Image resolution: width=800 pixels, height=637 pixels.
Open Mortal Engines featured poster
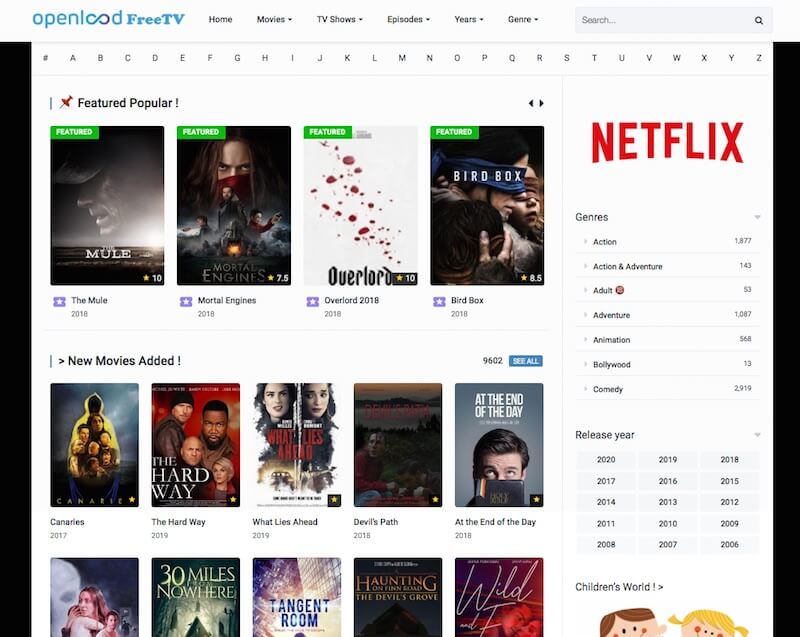click(234, 206)
